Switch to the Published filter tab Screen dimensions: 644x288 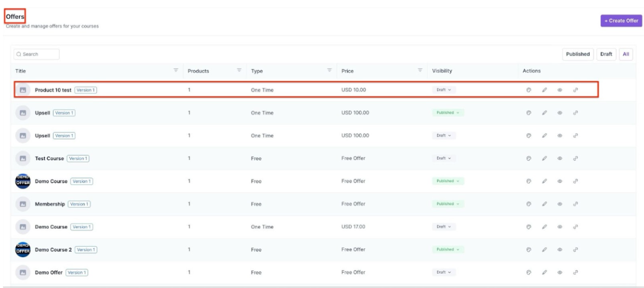point(577,54)
